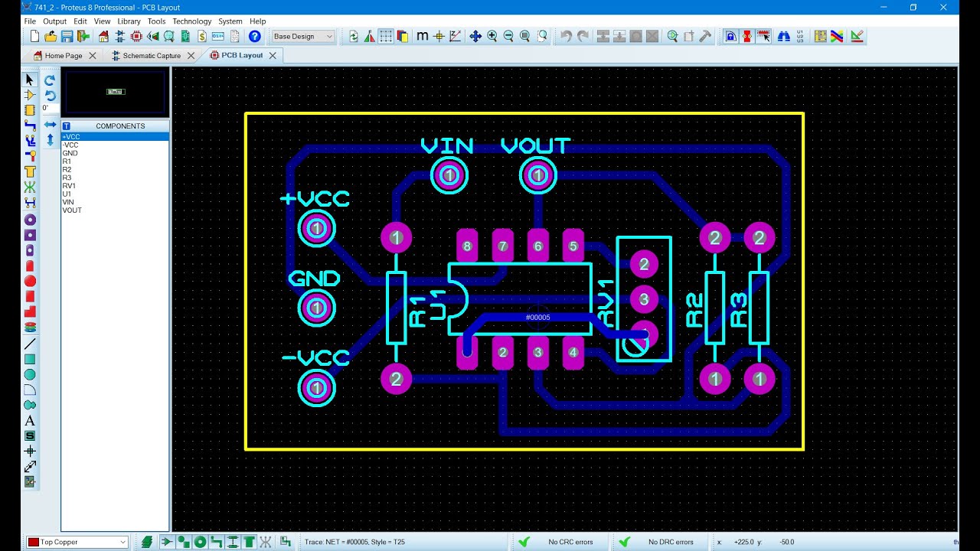Open a project with the folder icon
This screenshot has width=980, height=551.
[51, 36]
